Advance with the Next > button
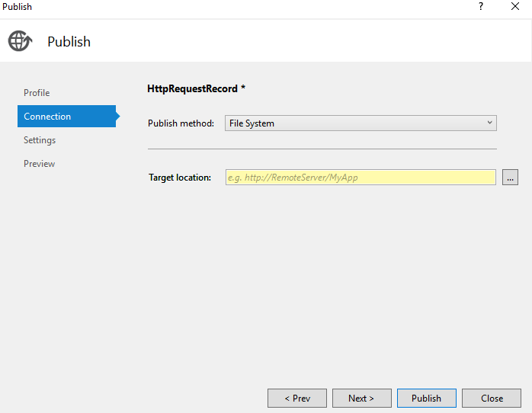The height and width of the screenshot is (413, 532). pyautogui.click(x=361, y=398)
